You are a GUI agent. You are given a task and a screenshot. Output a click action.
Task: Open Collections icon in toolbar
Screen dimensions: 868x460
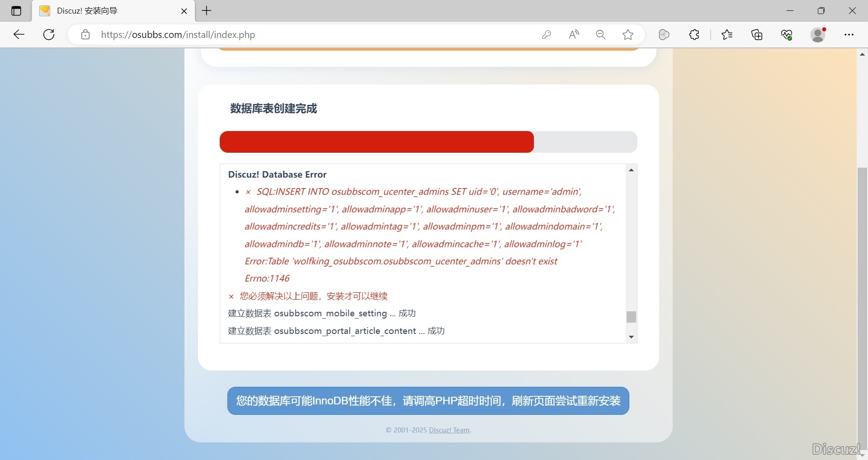[757, 35]
